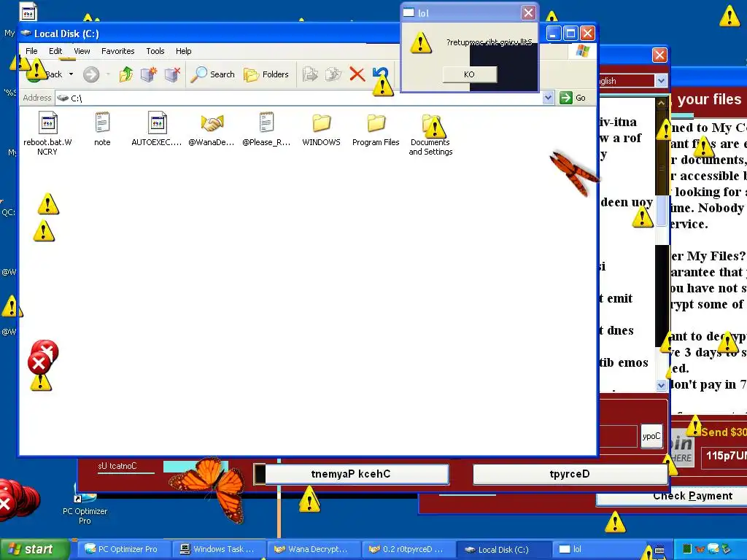
Task: Expand the address bar dropdown
Action: 548,98
